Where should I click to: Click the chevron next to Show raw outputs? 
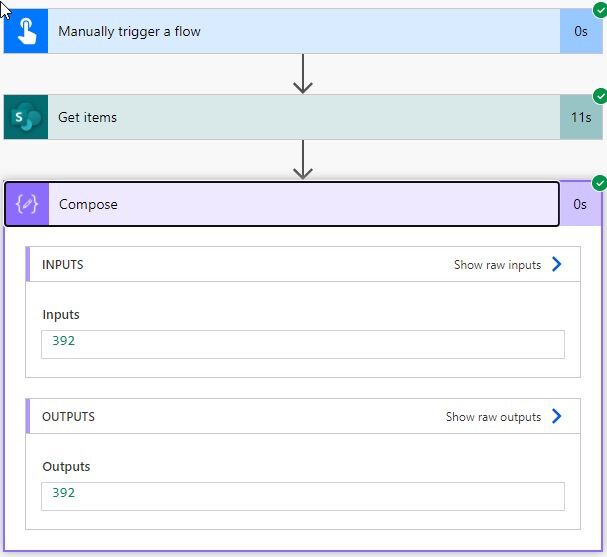(557, 417)
